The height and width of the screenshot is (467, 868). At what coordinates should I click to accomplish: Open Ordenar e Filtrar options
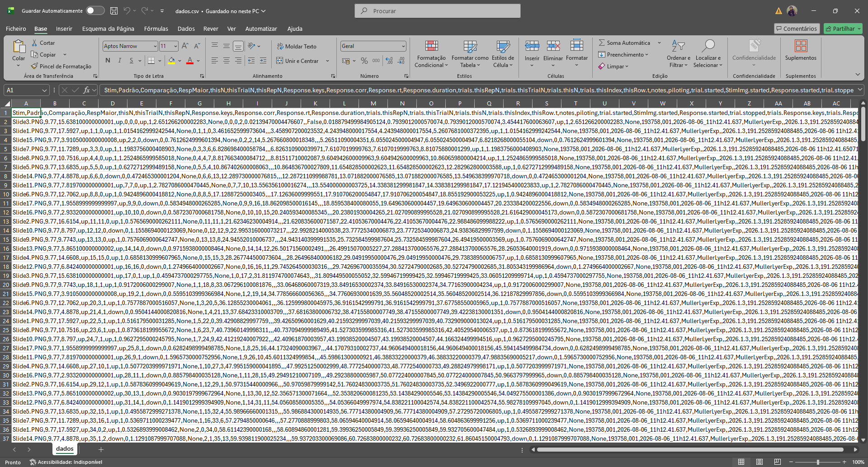coord(678,54)
